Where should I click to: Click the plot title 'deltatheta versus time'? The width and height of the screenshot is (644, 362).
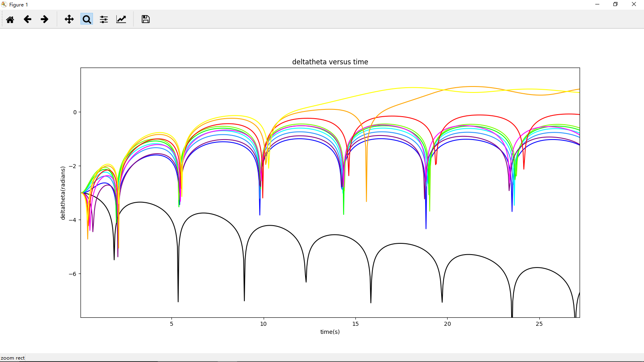tap(330, 62)
